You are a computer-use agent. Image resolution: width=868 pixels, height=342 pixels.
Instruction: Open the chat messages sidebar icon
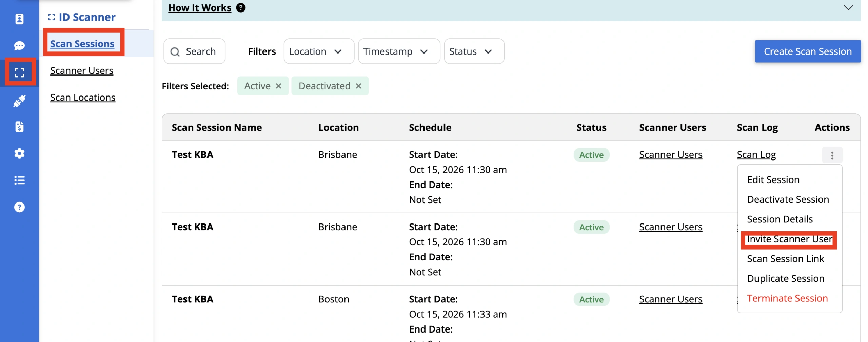click(x=19, y=45)
